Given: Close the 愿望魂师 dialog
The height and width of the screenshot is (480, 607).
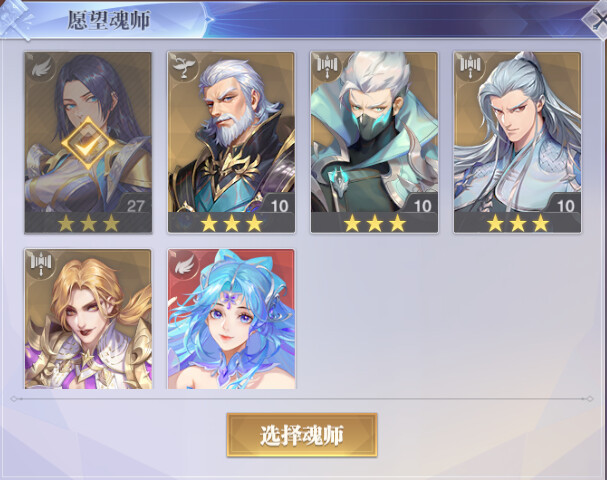Looking at the screenshot, I should point(597,20).
